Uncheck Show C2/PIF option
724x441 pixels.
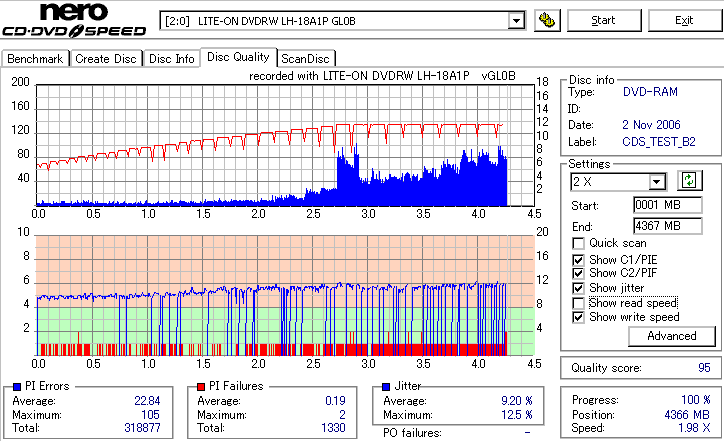tap(578, 273)
